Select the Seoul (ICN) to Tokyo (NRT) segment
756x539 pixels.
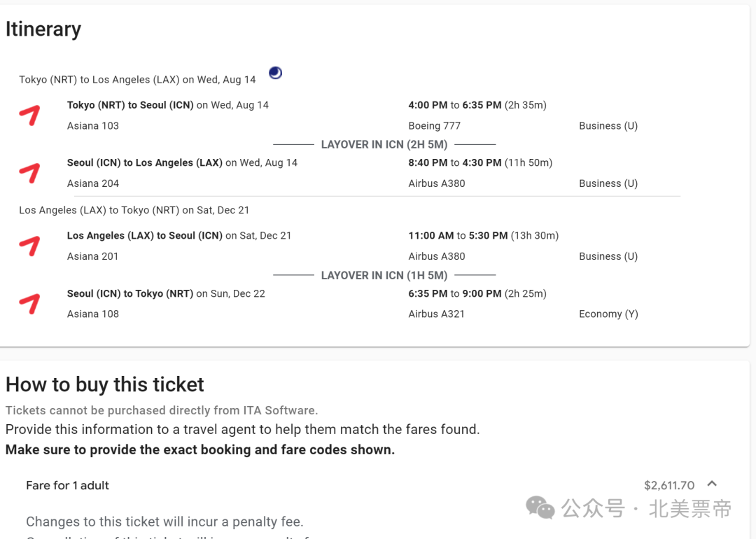click(130, 293)
